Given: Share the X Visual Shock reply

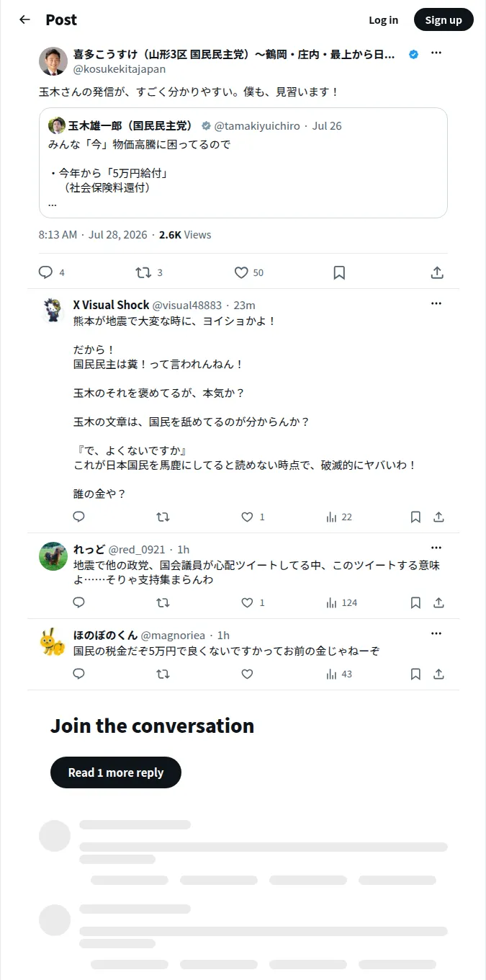Looking at the screenshot, I should pyautogui.click(x=438, y=517).
